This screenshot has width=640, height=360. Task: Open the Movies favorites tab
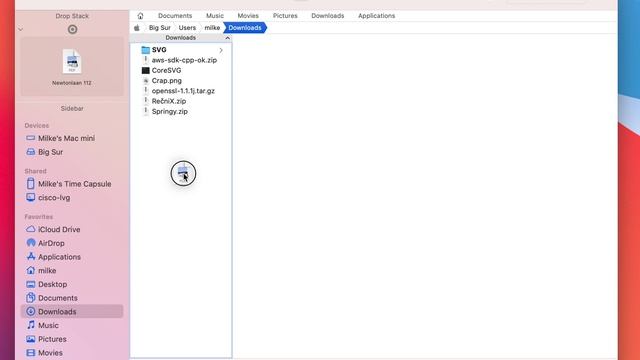tap(248, 16)
